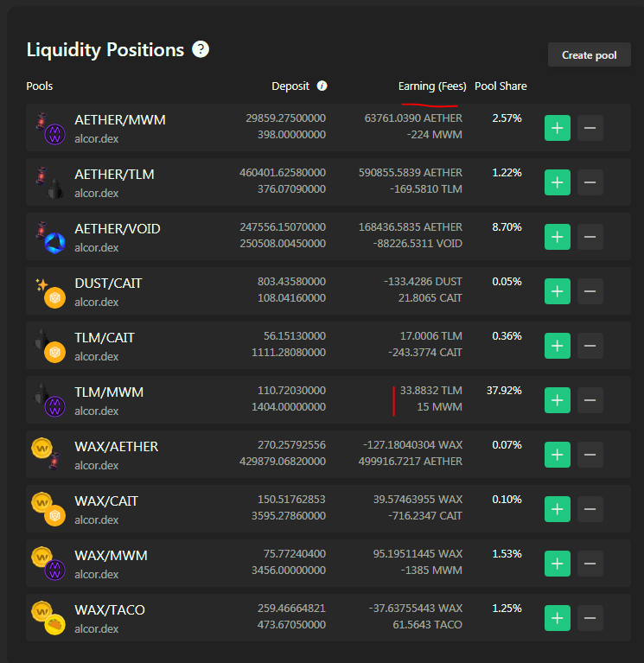Select the WAX/TACO pool token icon
Image resolution: width=644 pixels, height=663 pixels.
point(48,618)
